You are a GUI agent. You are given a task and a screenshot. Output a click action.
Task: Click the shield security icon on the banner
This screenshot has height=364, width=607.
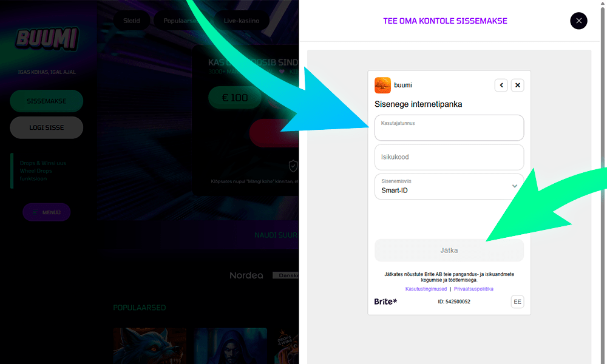tap(293, 165)
